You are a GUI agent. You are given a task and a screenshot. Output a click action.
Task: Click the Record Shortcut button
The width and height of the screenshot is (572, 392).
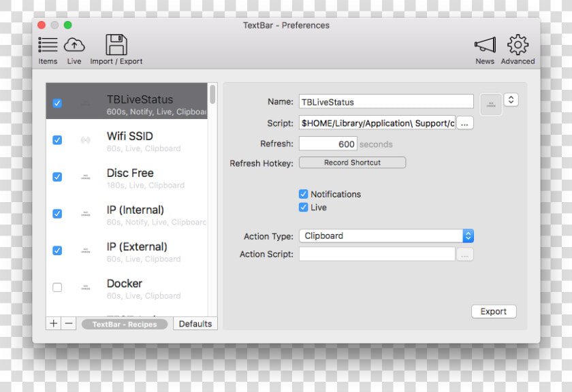[x=353, y=163]
